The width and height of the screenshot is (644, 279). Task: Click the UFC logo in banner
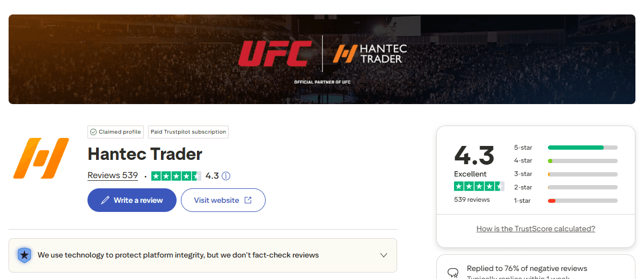pyautogui.click(x=275, y=54)
